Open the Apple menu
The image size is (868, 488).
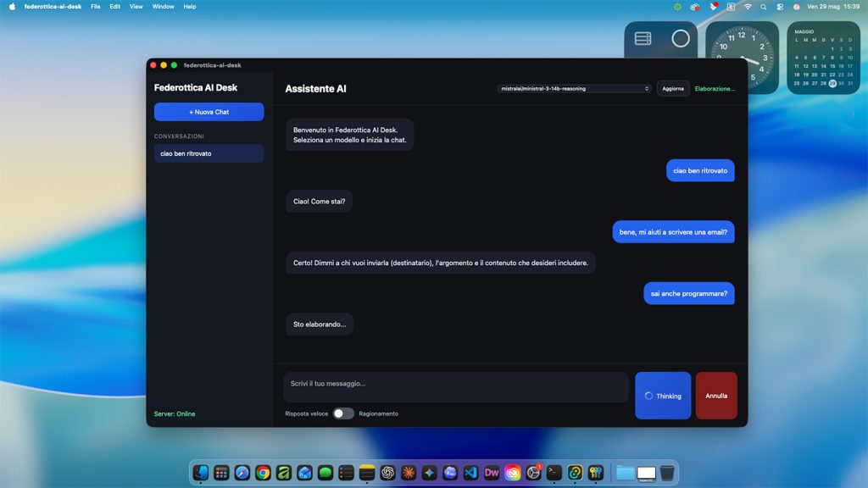12,7
